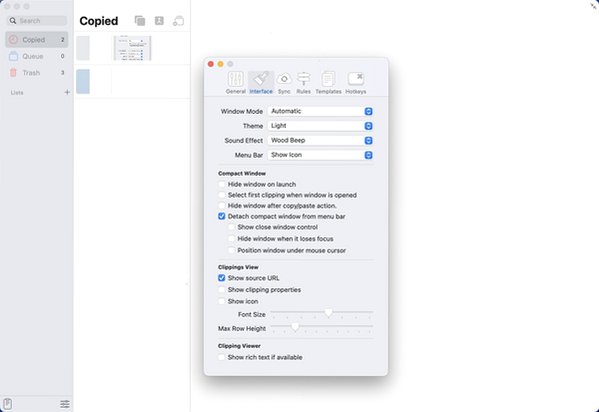Click the Font Size slider handle
The image size is (599, 412).
click(329, 313)
